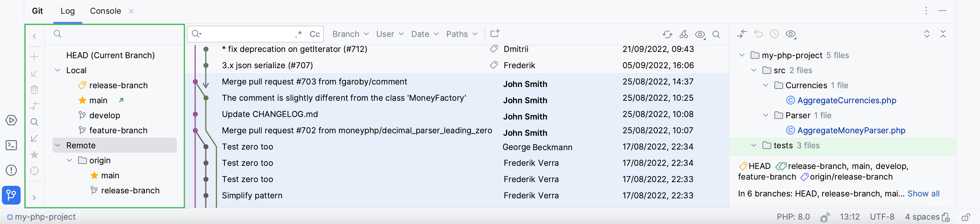Open the Terminal tool window
The width and height of the screenshot is (980, 224).
[12, 145]
